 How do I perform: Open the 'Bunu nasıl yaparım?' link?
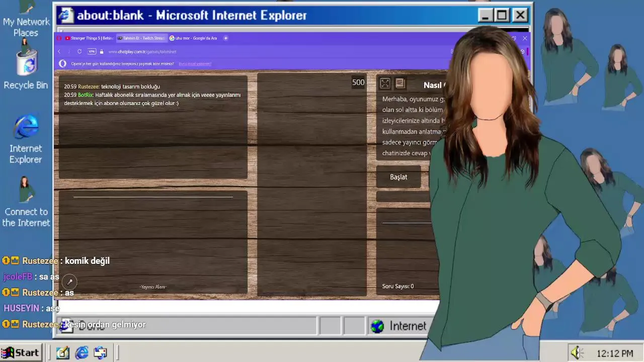tap(195, 64)
